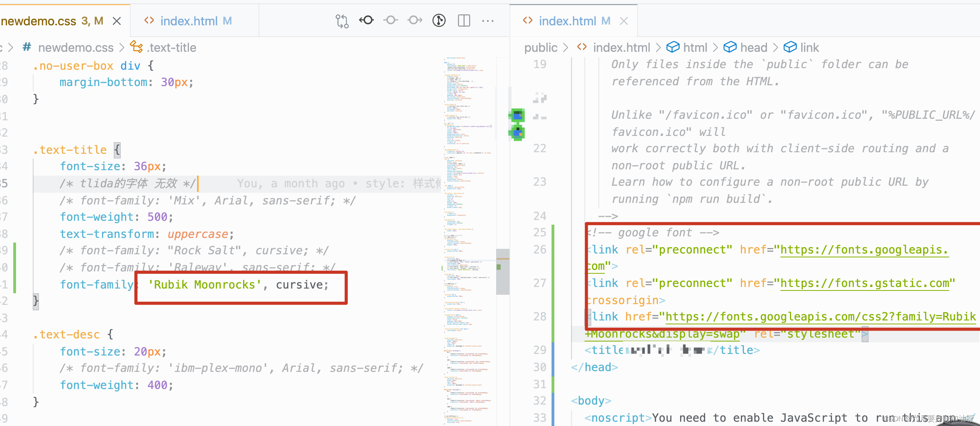Click the Split Editor Right icon
980x426 pixels.
pyautogui.click(x=464, y=20)
